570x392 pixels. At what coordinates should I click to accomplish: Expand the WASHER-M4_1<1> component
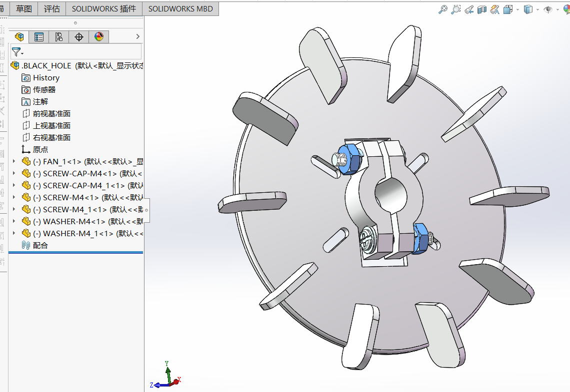click(14, 233)
